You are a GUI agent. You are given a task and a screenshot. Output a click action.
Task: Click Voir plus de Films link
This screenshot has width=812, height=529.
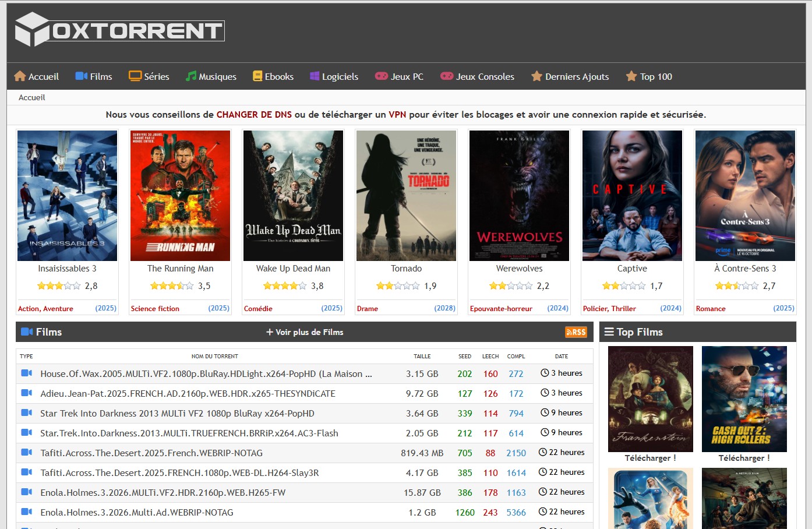(x=305, y=332)
